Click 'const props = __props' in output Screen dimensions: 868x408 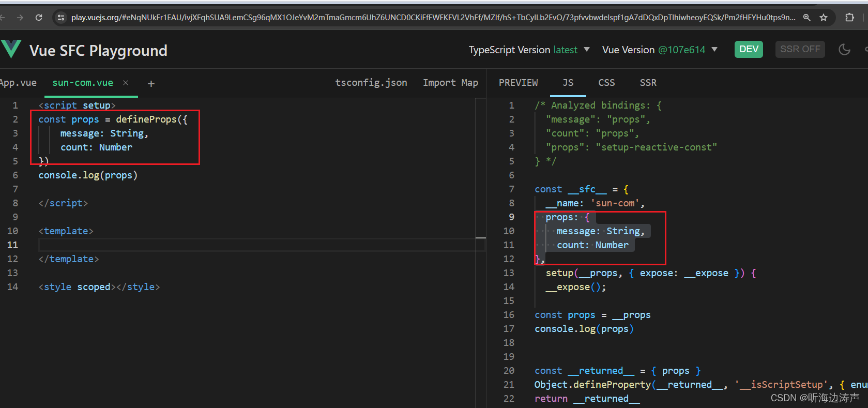tap(592, 315)
